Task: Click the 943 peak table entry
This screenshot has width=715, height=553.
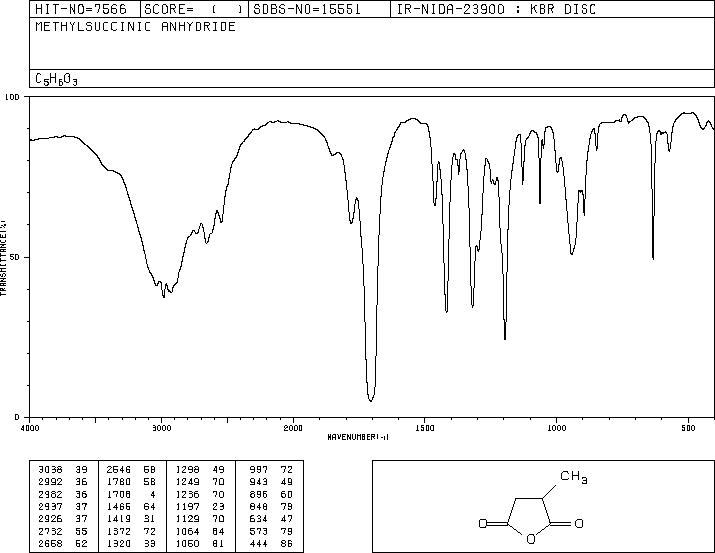Action: tap(259, 482)
